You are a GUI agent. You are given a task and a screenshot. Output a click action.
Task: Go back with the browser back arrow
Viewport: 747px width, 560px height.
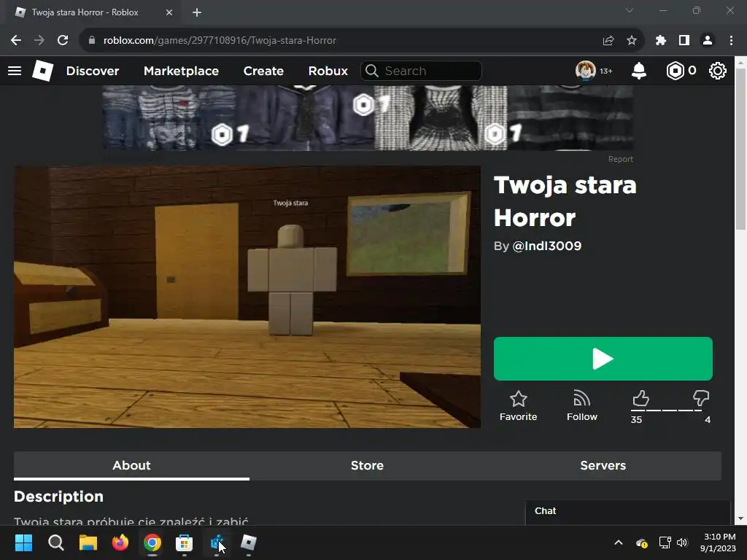tap(16, 41)
